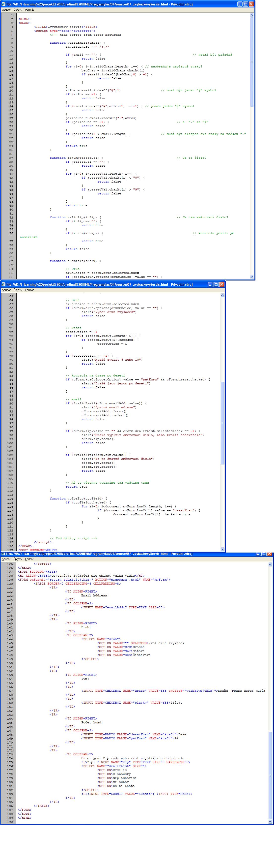The width and height of the screenshot is (274, 868).
Task: Click scroll-up arrow in the middle window
Action: point(222,295)
